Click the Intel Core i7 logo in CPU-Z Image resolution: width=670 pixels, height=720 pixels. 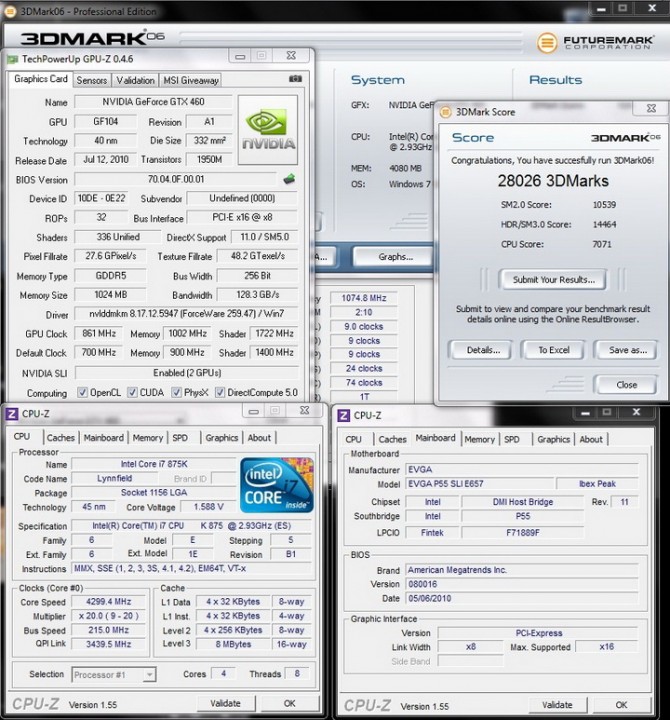point(276,485)
